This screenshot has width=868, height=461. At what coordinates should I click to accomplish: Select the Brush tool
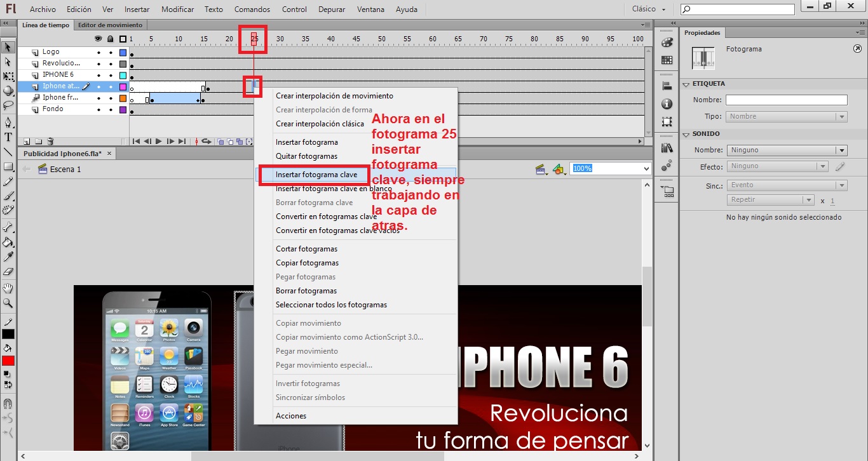(x=8, y=196)
